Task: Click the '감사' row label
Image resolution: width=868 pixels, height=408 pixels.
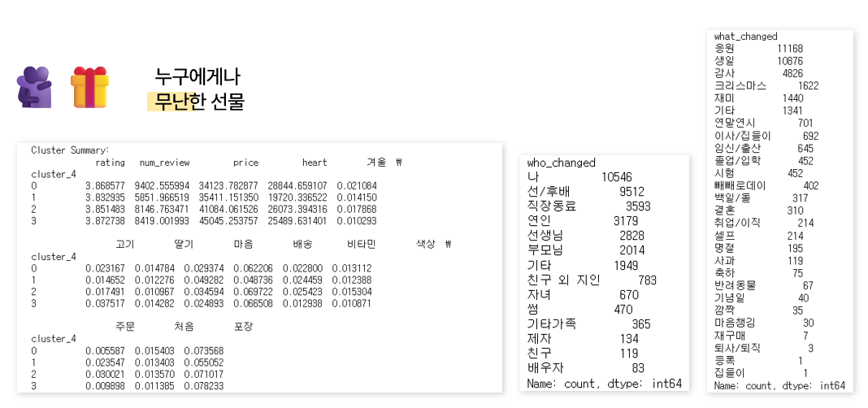Action: pos(725,73)
